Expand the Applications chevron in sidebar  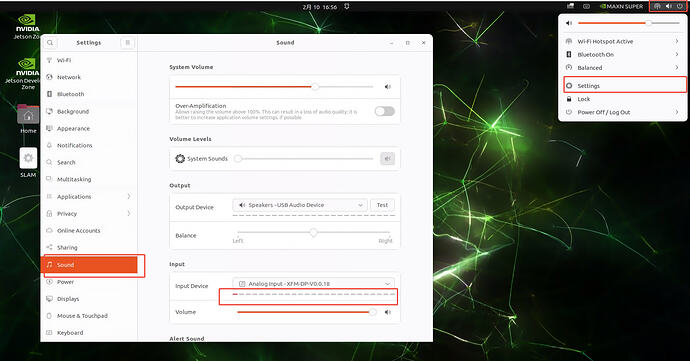point(128,196)
